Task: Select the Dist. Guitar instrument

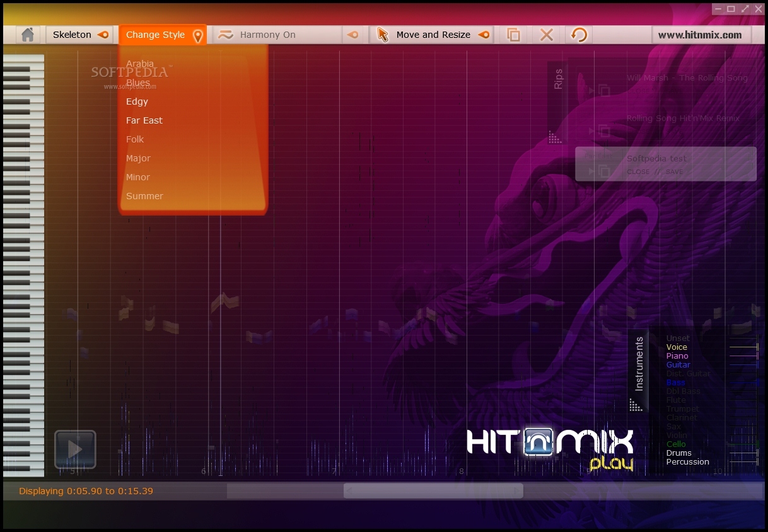Action: pos(688,374)
